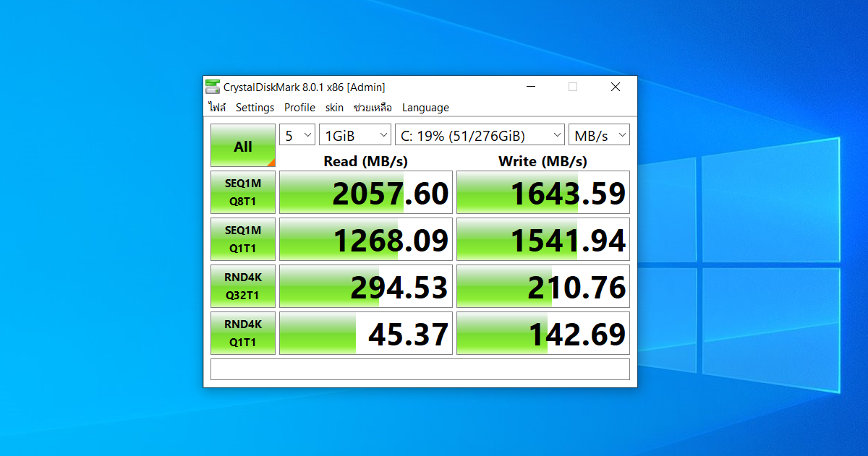This screenshot has height=456, width=868.
Task: Expand the 1GiB test size dropdown
Action: (355, 135)
